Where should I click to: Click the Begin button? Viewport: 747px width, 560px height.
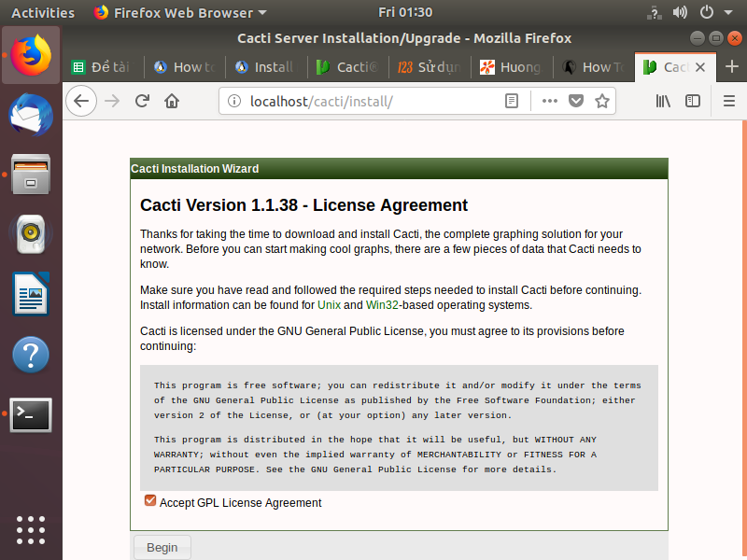pos(162,548)
